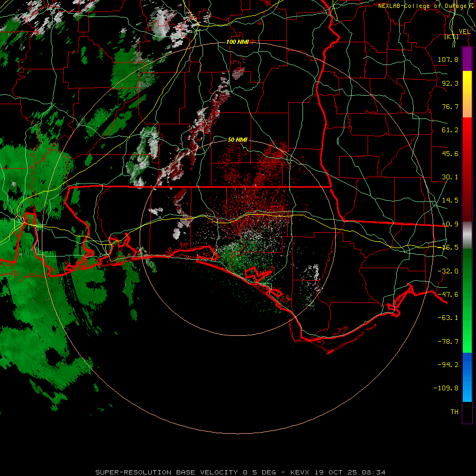476x476 pixels.
Task: Click the 100 NMI range ring label
Action: tap(237, 42)
